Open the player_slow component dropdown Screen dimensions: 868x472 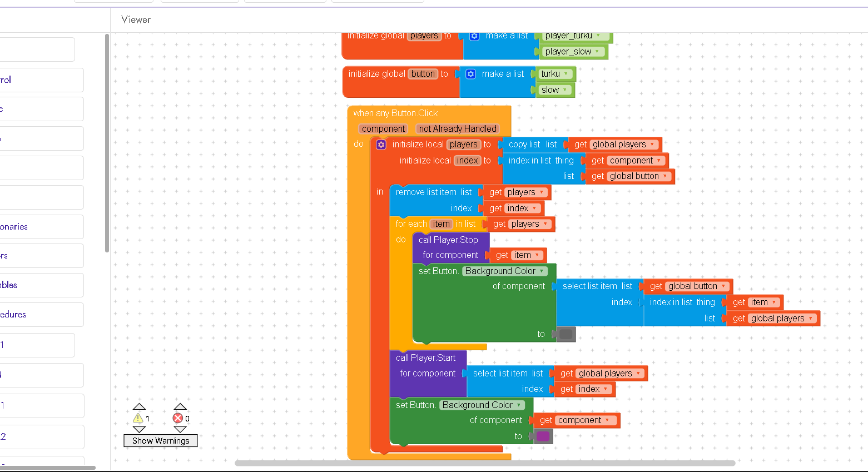[x=597, y=52]
